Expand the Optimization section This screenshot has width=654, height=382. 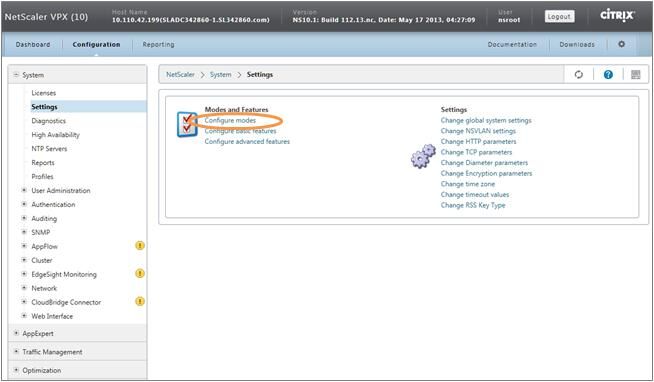coord(16,370)
